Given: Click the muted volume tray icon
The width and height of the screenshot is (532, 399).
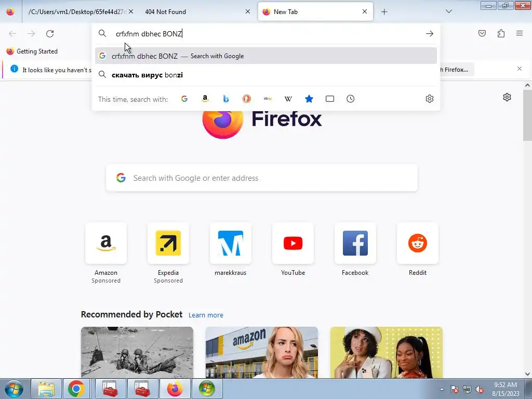Looking at the screenshot, I should (480, 390).
